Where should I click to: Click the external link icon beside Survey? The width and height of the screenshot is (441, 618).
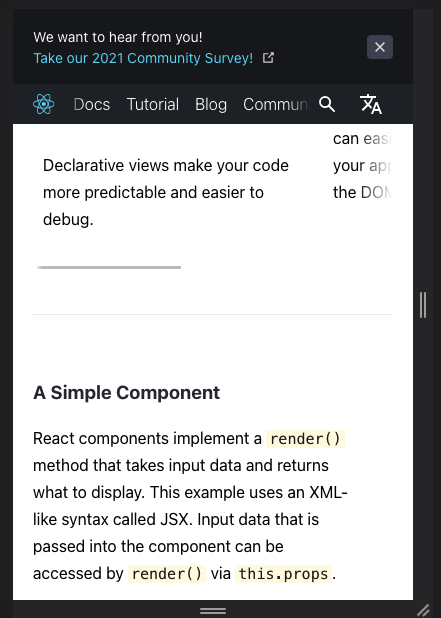click(268, 58)
